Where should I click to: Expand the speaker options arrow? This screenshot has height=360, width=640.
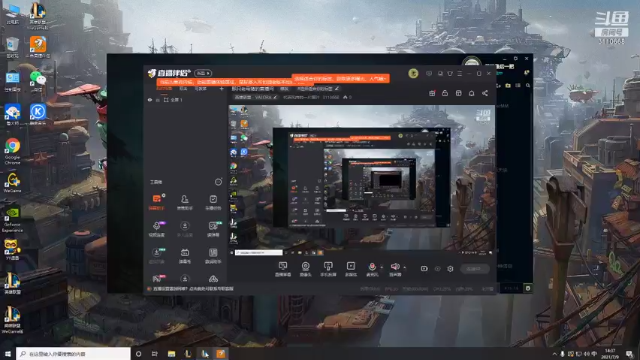405,267
